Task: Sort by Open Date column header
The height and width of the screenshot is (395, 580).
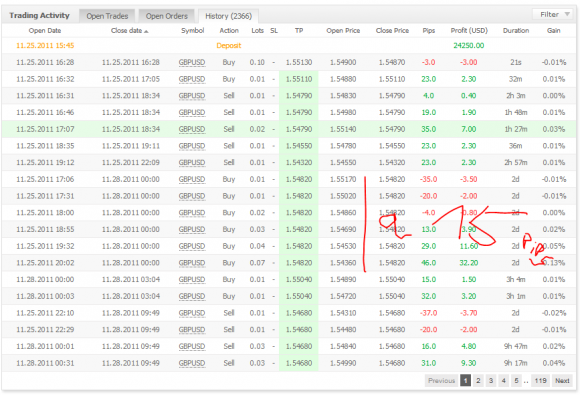Action: (45, 31)
